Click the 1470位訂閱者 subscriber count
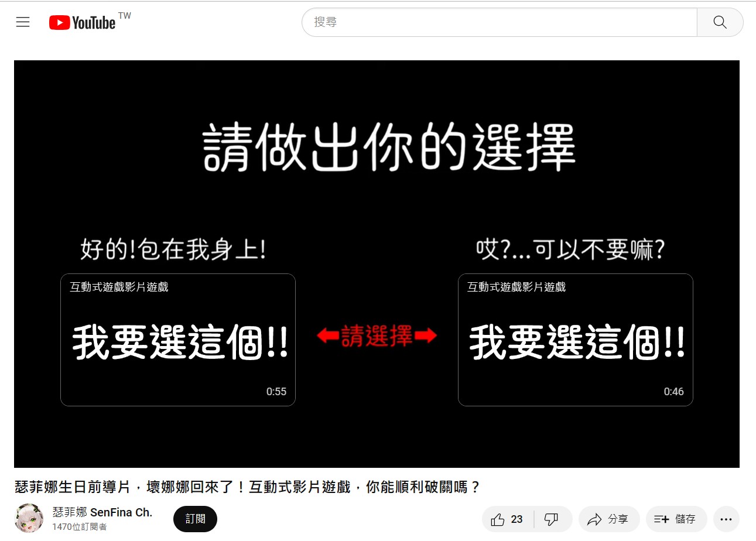Screen dimensions: 756x541 [x=80, y=527]
